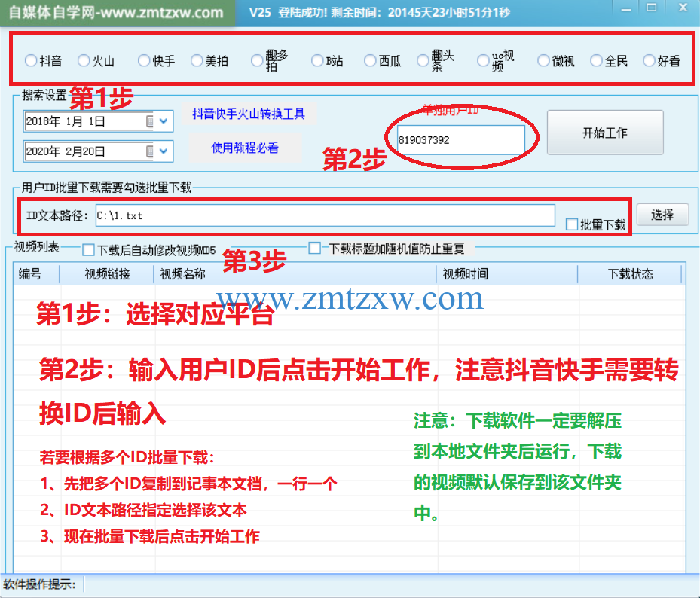The width and height of the screenshot is (700, 598).
Task: Click the 视频时间 column header
Action: [507, 273]
